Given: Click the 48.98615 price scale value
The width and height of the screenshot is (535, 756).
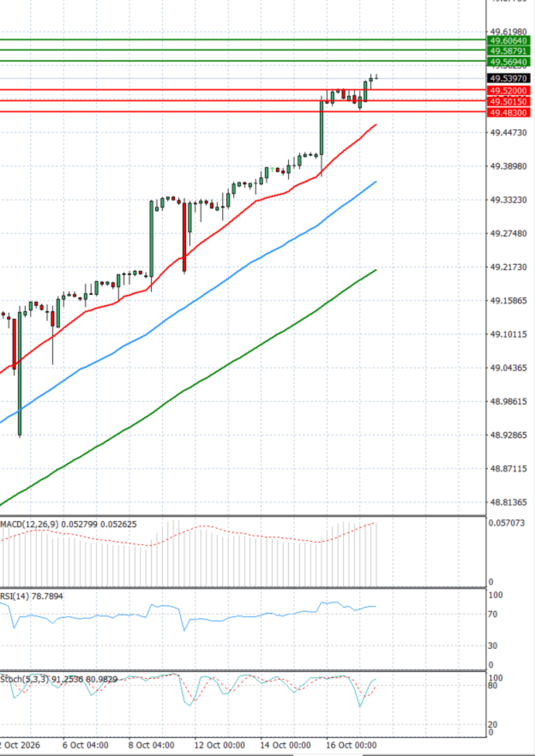Looking at the screenshot, I should 508,402.
